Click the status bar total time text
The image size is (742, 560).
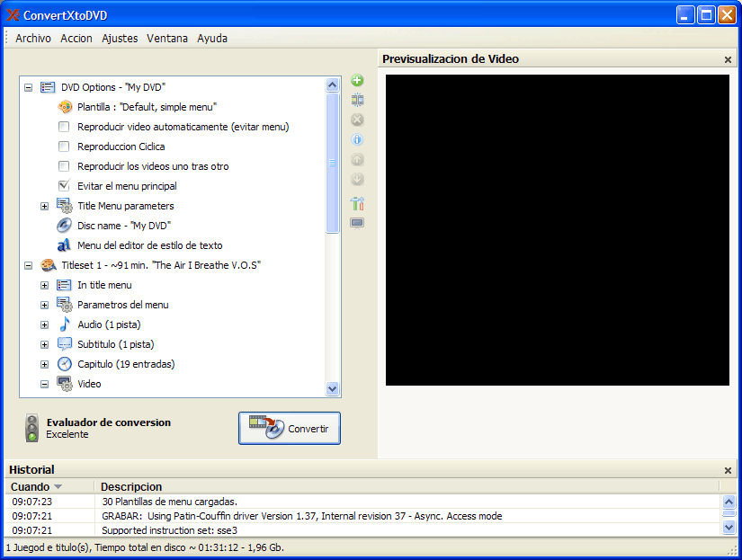[145, 547]
